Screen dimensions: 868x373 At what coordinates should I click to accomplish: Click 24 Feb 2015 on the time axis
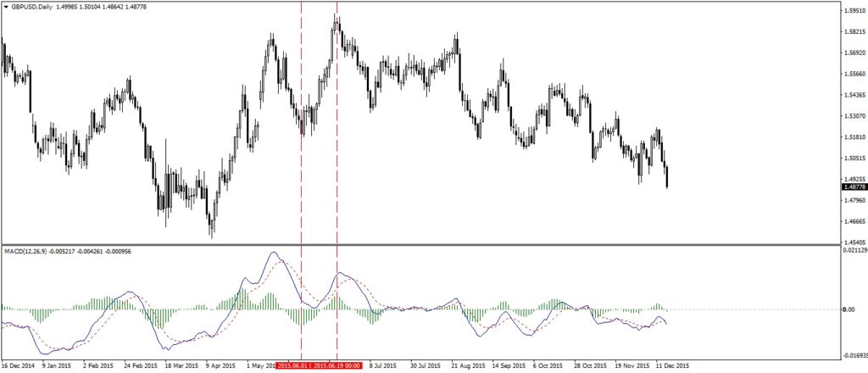coord(139,365)
